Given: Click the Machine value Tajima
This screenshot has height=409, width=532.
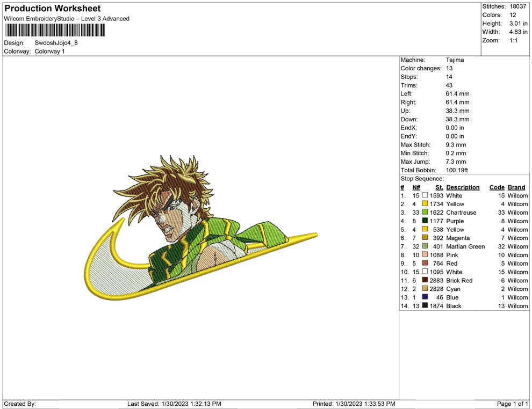Looking at the screenshot, I should point(455,60).
